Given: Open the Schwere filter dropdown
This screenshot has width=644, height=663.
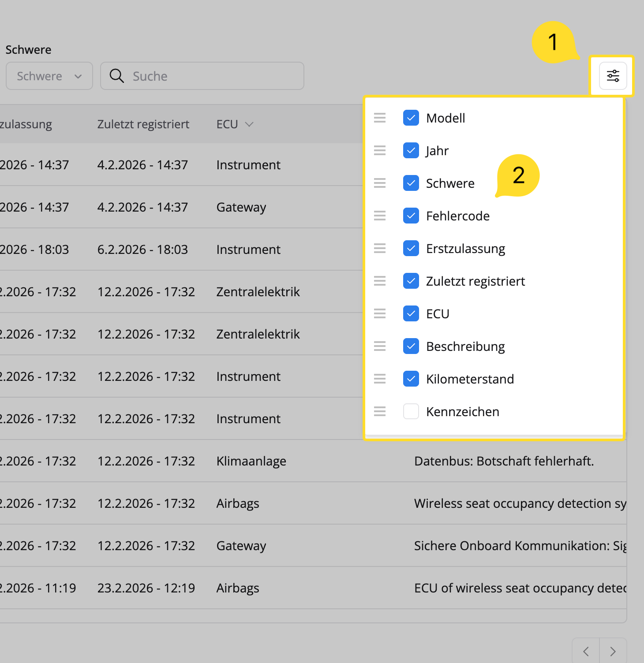Looking at the screenshot, I should click(x=49, y=76).
